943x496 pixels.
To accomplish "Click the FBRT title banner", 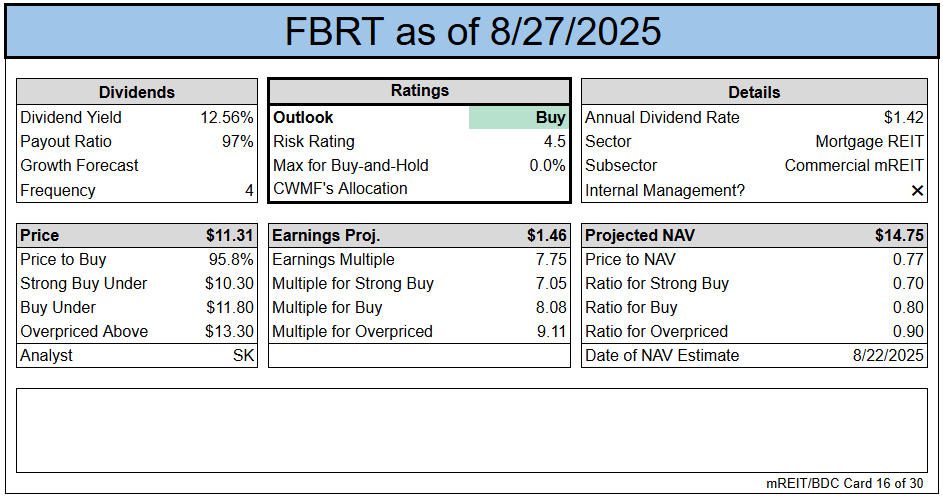I will (x=473, y=31).
